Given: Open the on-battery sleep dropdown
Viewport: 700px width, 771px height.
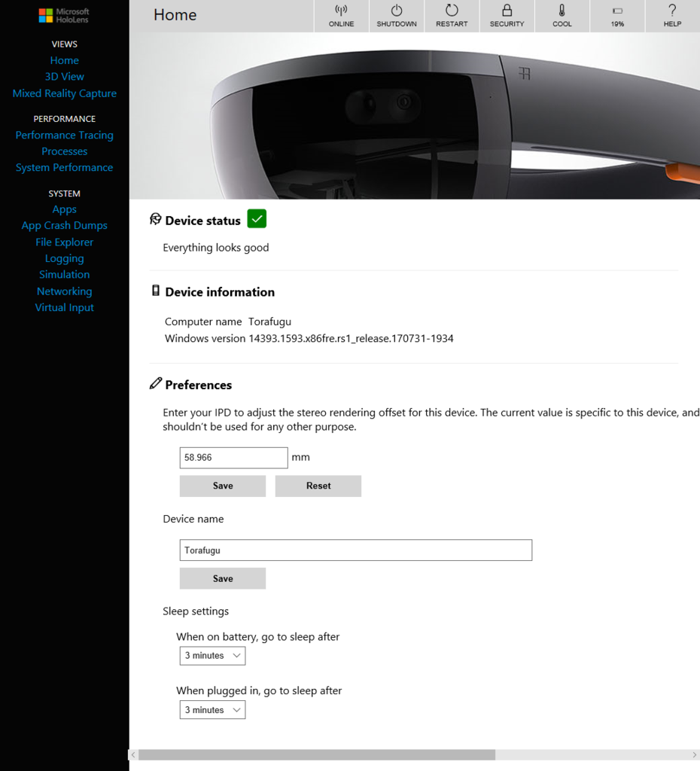Looking at the screenshot, I should [212, 656].
